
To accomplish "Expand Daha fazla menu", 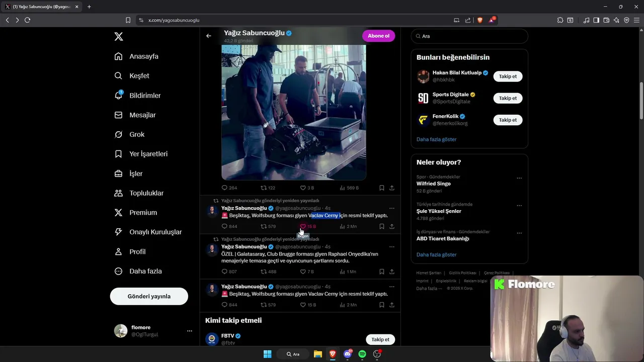I will pyautogui.click(x=138, y=271).
